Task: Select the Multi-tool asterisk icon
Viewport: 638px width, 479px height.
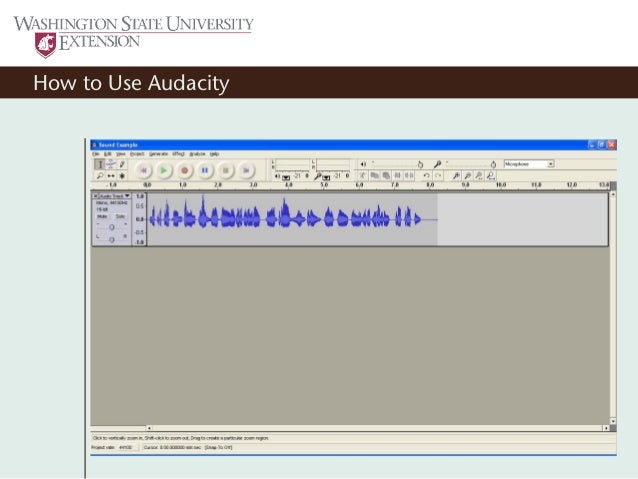Action: point(122,176)
